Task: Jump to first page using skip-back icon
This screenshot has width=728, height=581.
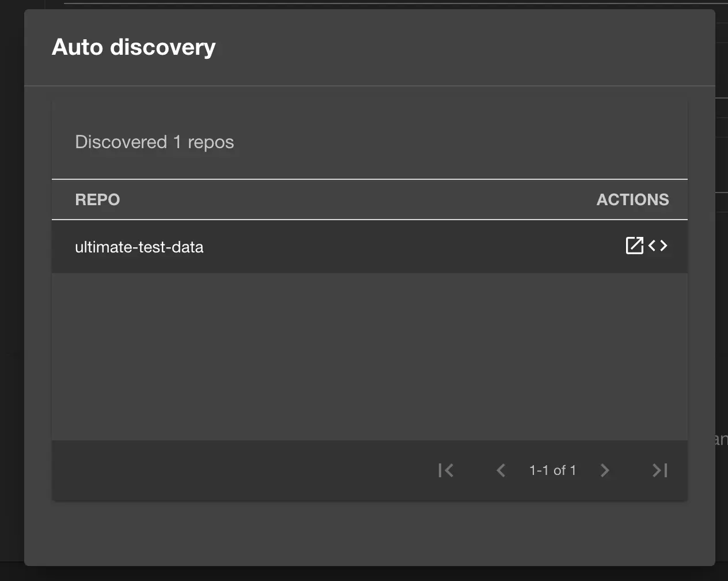Action: [x=445, y=470]
